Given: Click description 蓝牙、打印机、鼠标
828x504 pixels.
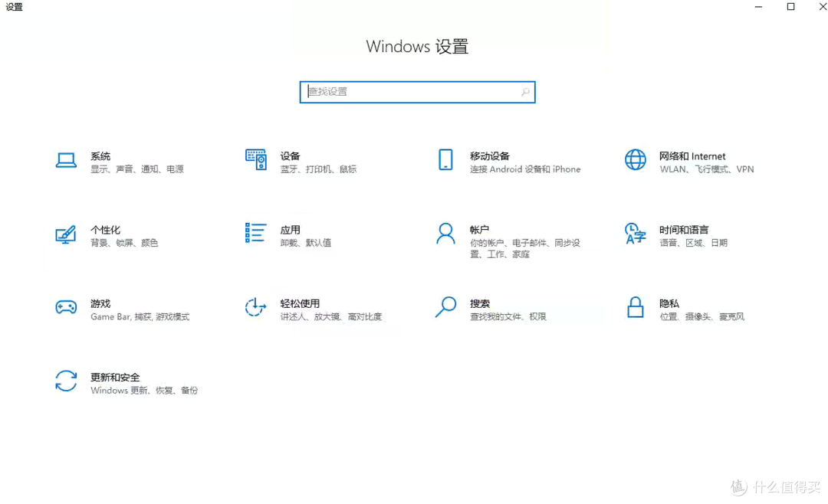Looking at the screenshot, I should (318, 169).
